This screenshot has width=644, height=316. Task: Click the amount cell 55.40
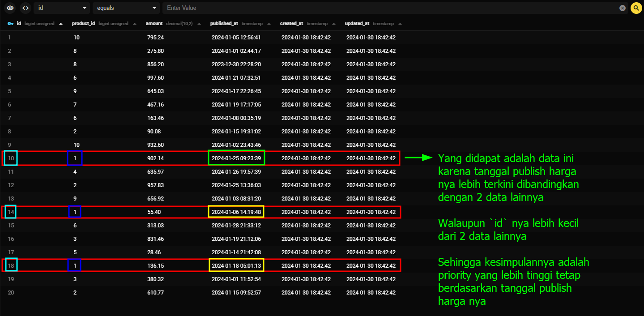coord(154,212)
